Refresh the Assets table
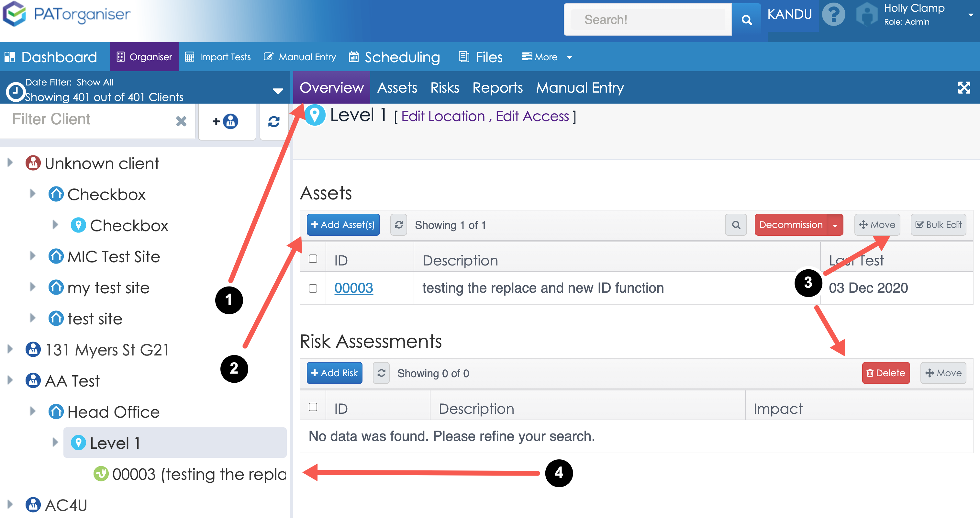Image resolution: width=980 pixels, height=518 pixels. [398, 225]
